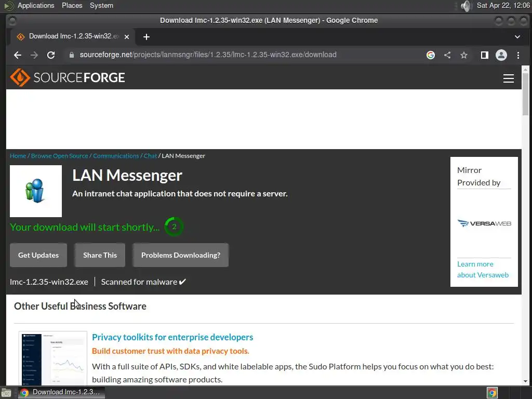
Task: Go back to previous page in Chrome
Action: [x=18, y=55]
